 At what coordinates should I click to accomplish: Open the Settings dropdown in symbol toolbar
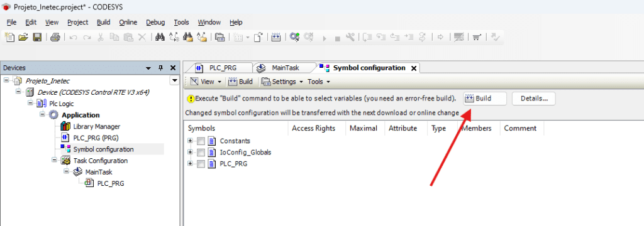click(283, 82)
